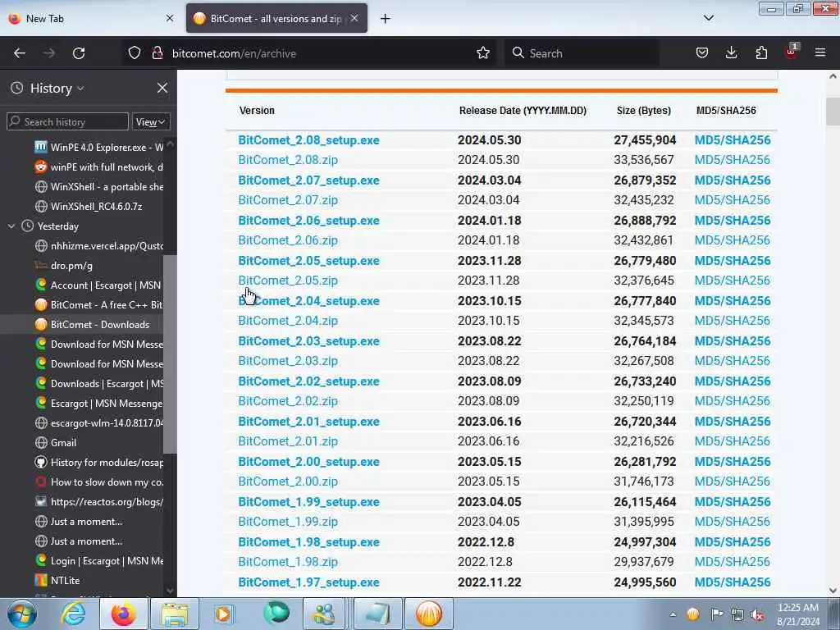
Task: Click the 27,455,904 size value
Action: click(645, 140)
